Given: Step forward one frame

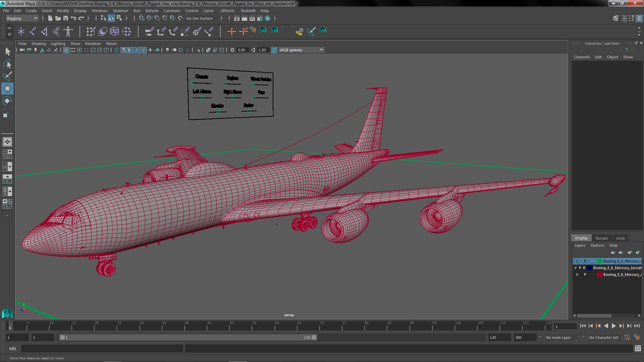Looking at the screenshot, I should [x=629, y=326].
